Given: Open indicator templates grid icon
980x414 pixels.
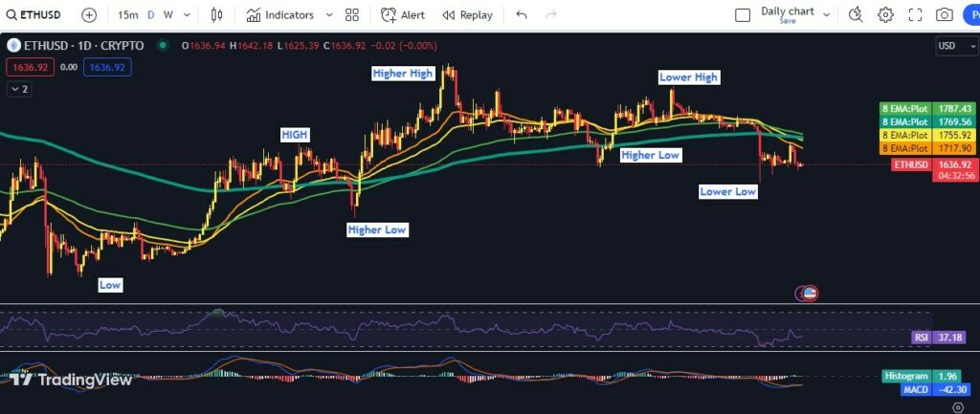Looking at the screenshot, I should 352,15.
